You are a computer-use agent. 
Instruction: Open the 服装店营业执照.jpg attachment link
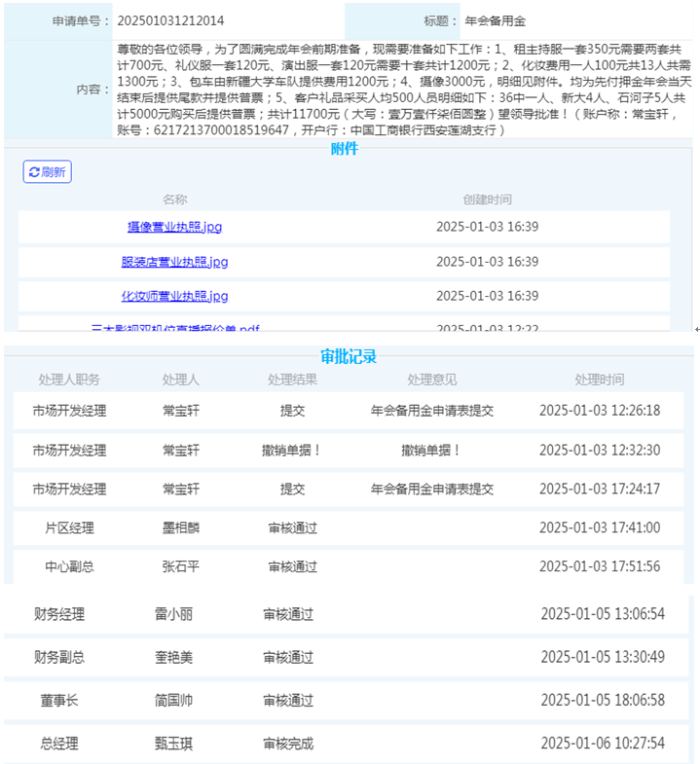pos(174,262)
